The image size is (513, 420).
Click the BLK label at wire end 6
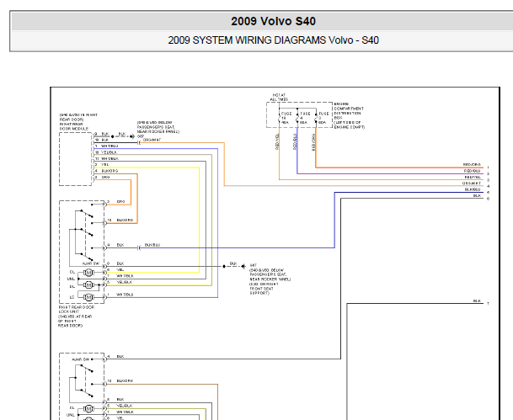[477, 196]
